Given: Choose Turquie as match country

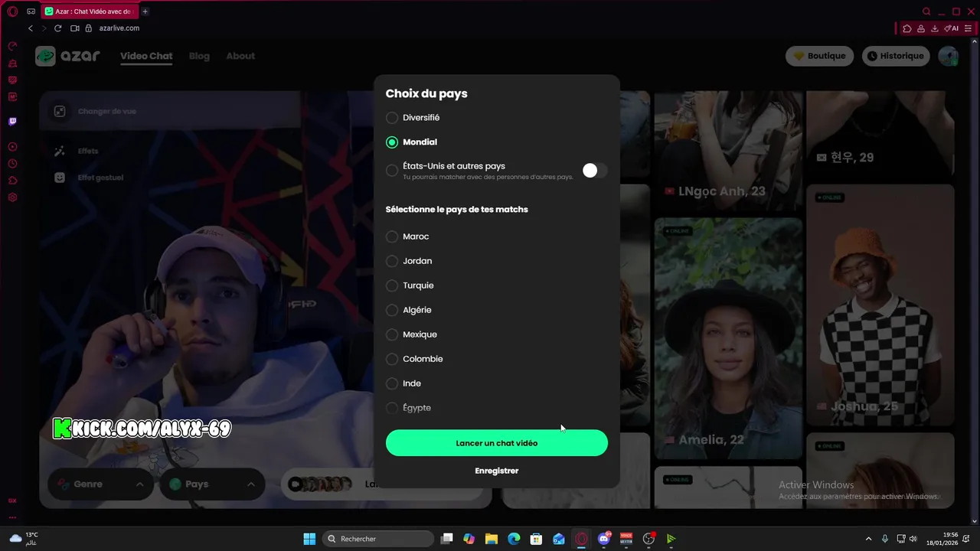Looking at the screenshot, I should click(x=392, y=285).
